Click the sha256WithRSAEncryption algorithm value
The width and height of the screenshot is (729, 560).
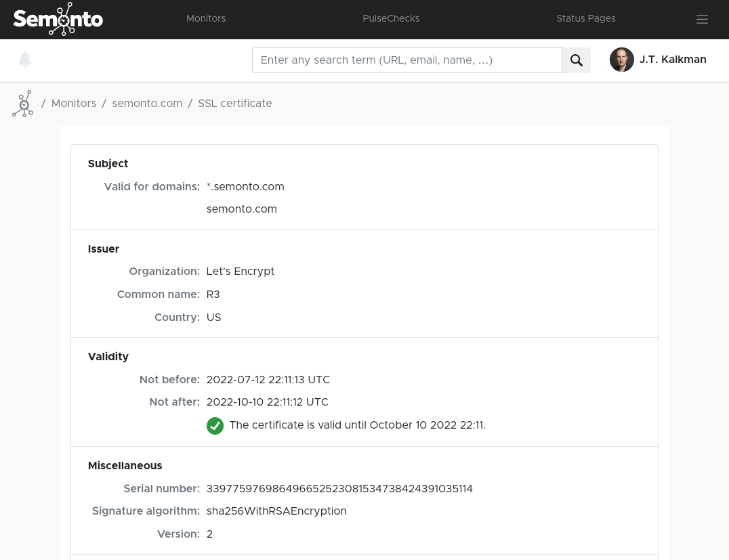(276, 511)
